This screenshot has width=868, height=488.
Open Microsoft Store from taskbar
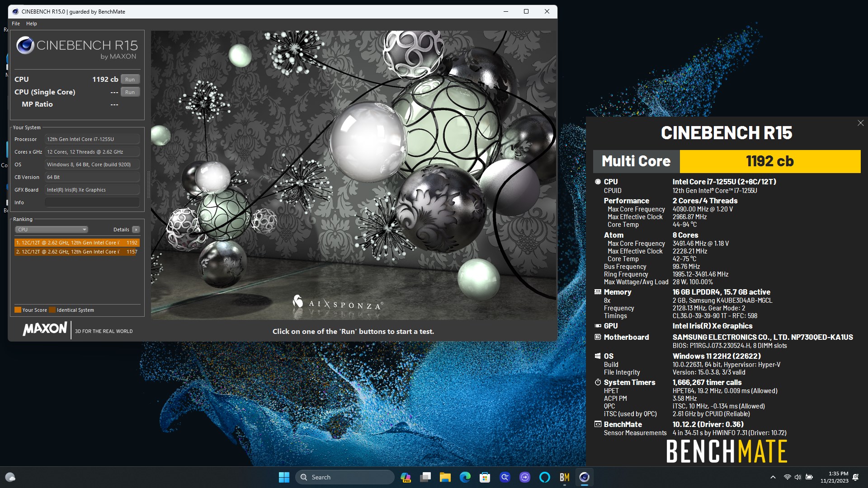pos(485,477)
